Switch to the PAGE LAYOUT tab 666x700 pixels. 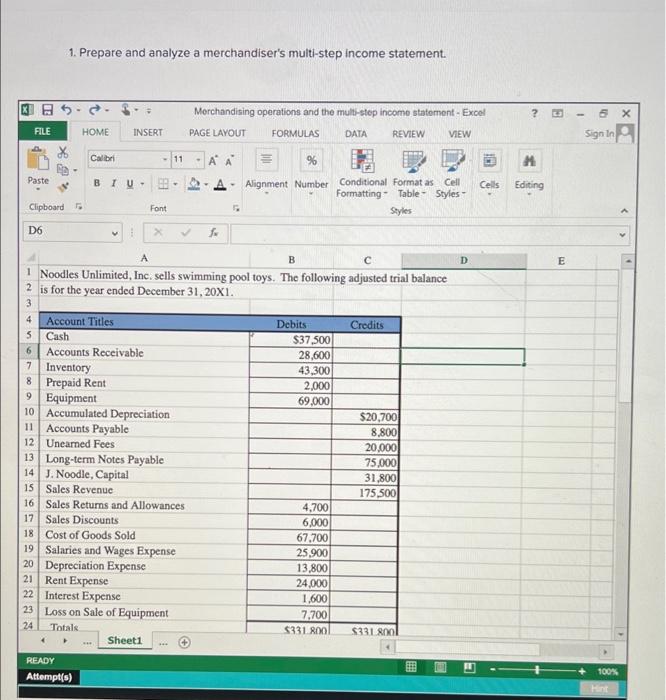point(217,133)
